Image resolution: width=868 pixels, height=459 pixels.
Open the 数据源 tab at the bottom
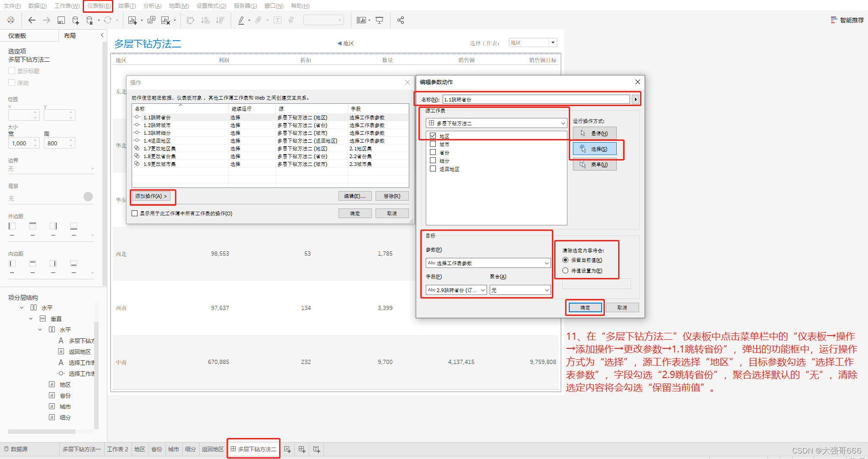click(x=16, y=449)
